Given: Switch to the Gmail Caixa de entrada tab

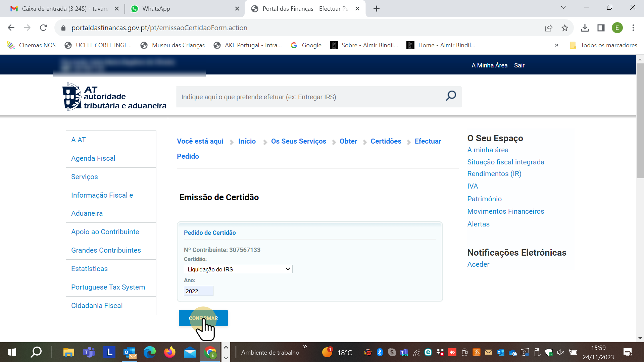Looking at the screenshot, I should (x=64, y=9).
